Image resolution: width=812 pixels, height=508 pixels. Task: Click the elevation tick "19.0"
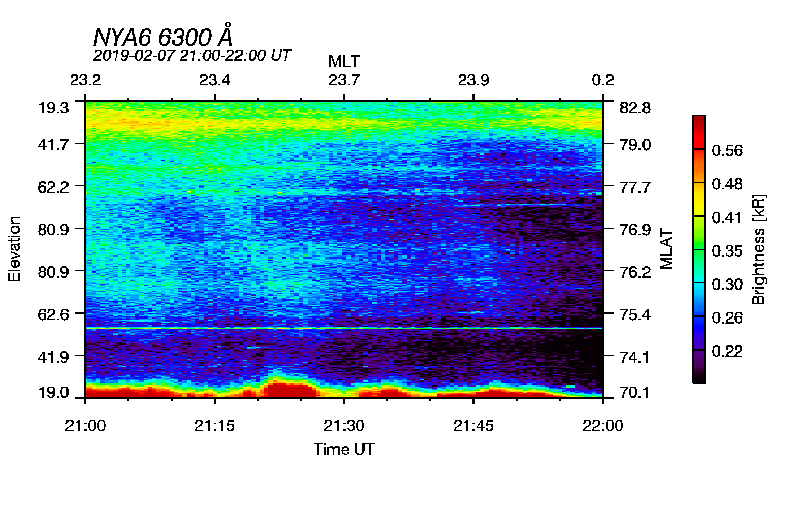(53, 392)
